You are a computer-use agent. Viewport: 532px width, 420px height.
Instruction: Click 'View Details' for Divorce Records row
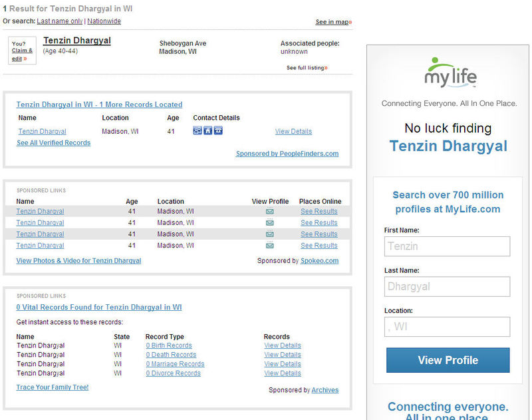point(283,373)
